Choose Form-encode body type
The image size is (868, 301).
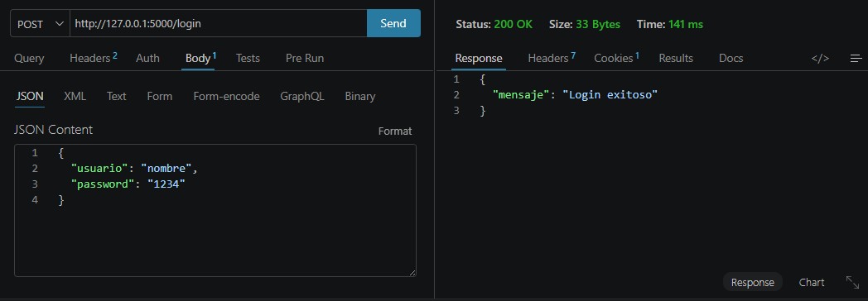pos(226,96)
